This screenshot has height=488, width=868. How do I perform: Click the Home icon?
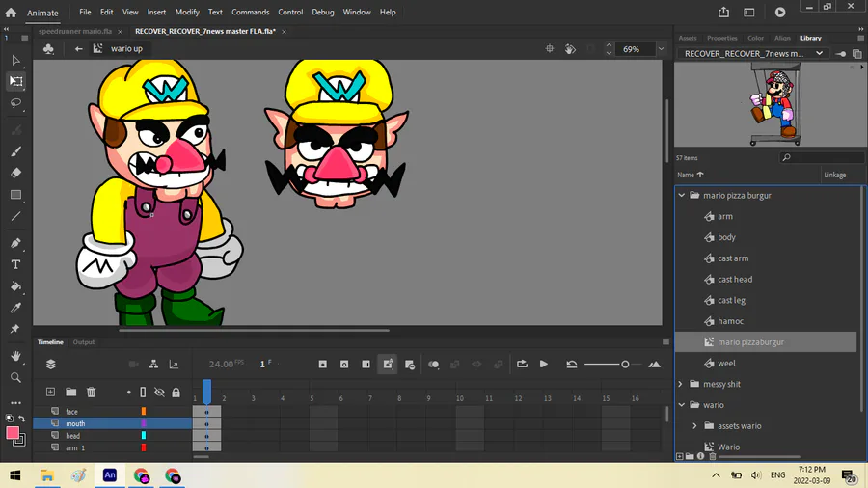(11, 13)
